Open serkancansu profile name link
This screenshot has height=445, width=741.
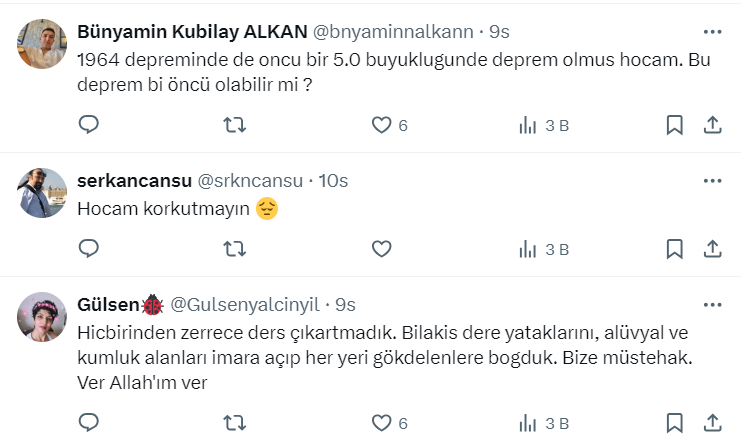(134, 181)
